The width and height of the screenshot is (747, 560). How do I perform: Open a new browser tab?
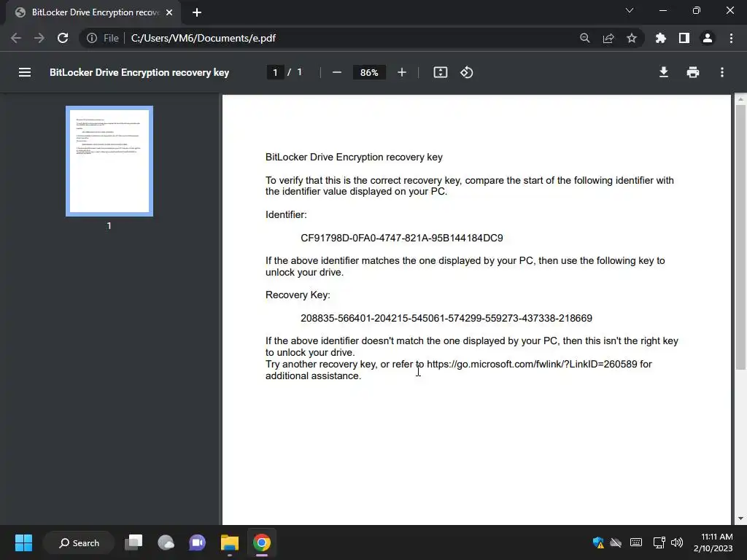(197, 12)
